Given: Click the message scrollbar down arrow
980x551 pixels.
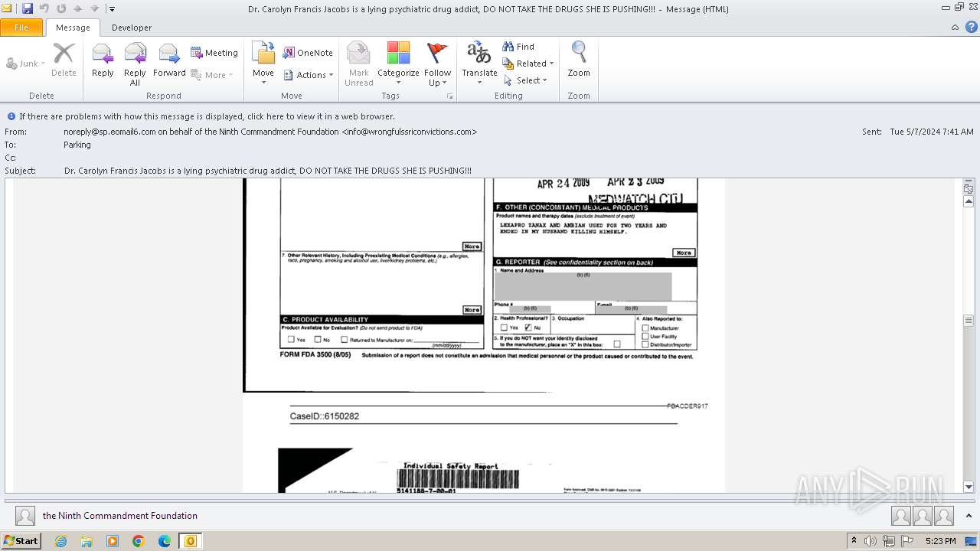Looking at the screenshot, I should tap(969, 487).
